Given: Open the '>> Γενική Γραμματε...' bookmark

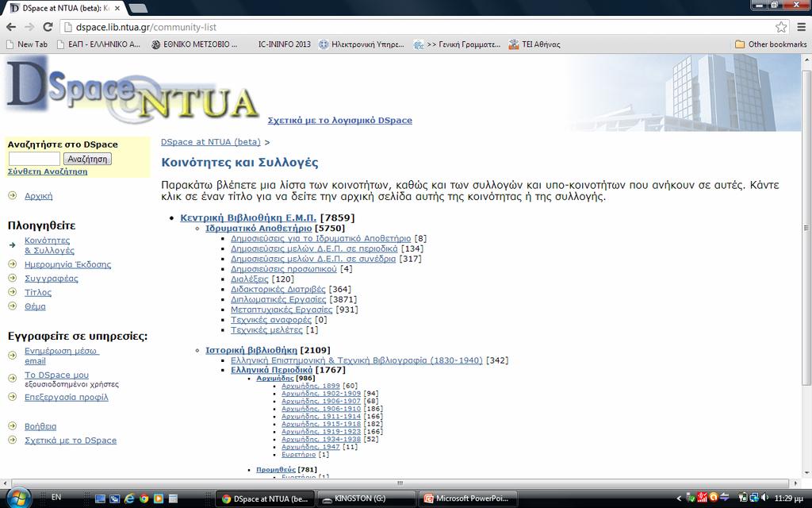Looking at the screenshot, I should (458, 44).
